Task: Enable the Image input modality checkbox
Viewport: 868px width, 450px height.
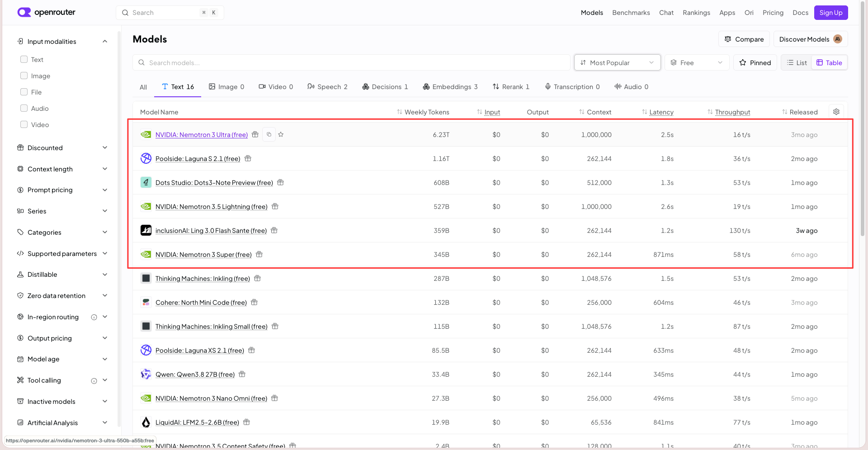Action: point(24,76)
